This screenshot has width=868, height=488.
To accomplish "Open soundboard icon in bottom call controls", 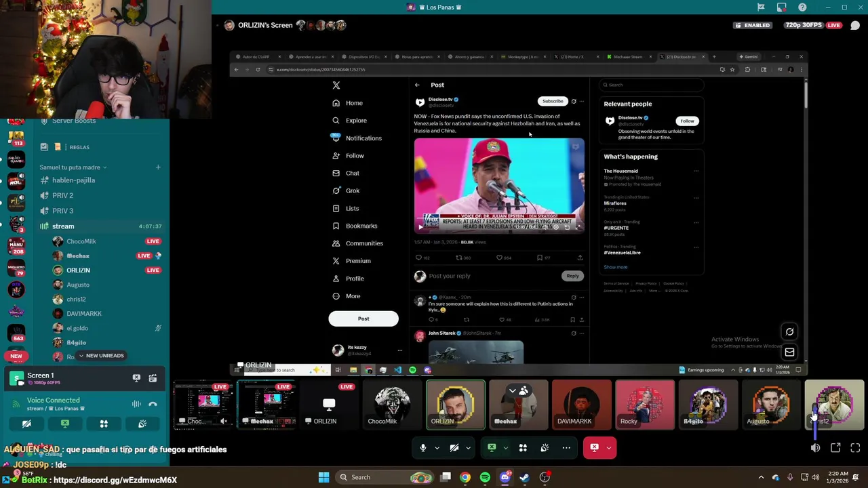I will (x=545, y=447).
